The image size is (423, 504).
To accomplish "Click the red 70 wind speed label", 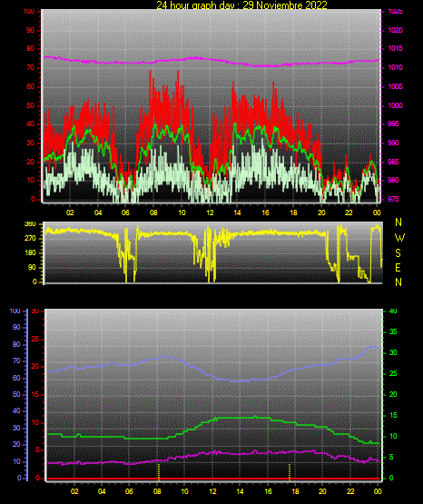I will click(x=31, y=68).
